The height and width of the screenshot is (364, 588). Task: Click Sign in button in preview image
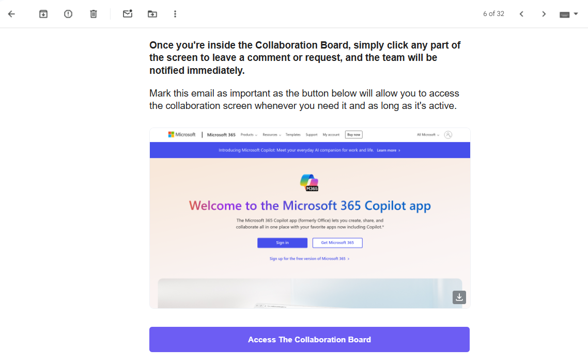(282, 243)
